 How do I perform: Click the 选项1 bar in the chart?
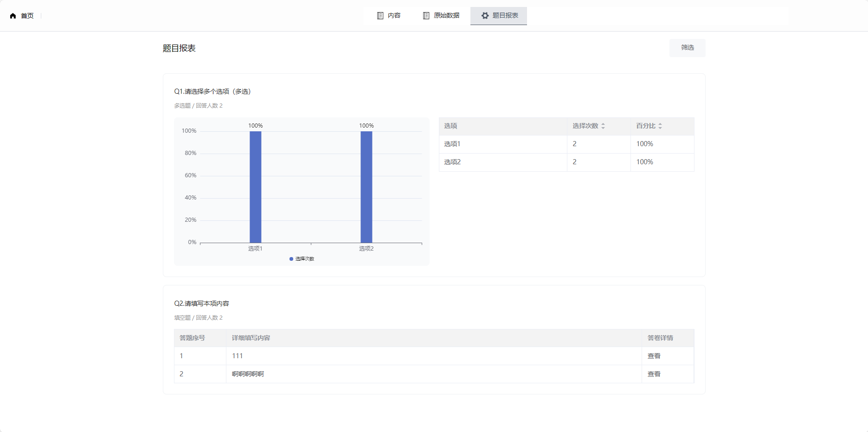(x=255, y=187)
